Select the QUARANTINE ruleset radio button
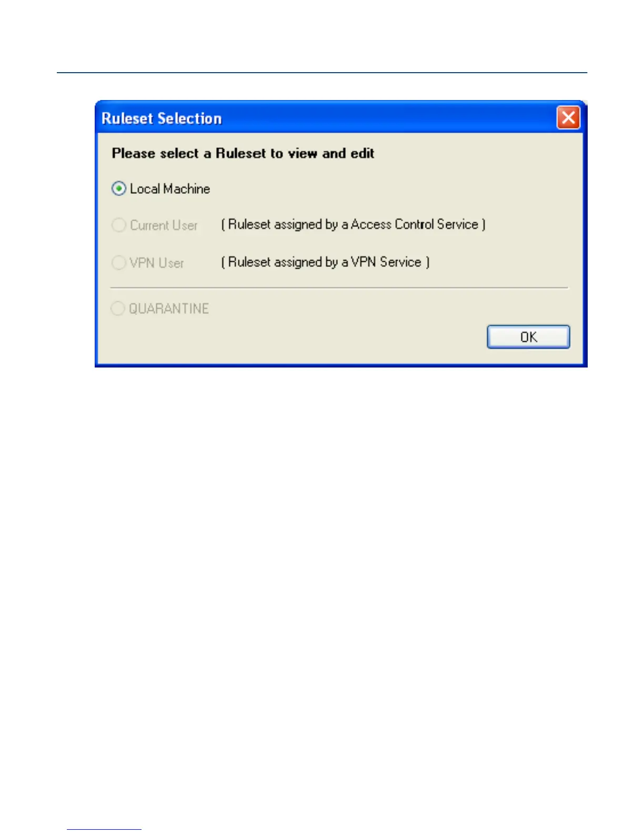Image resolution: width=644 pixels, height=834 pixels. click(x=118, y=309)
